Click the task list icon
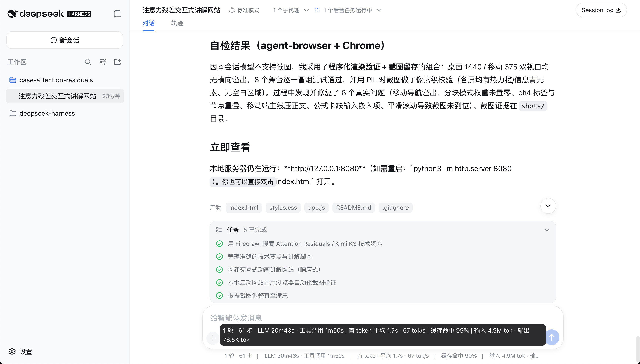Viewport: 640px width, 364px height. pyautogui.click(x=219, y=230)
